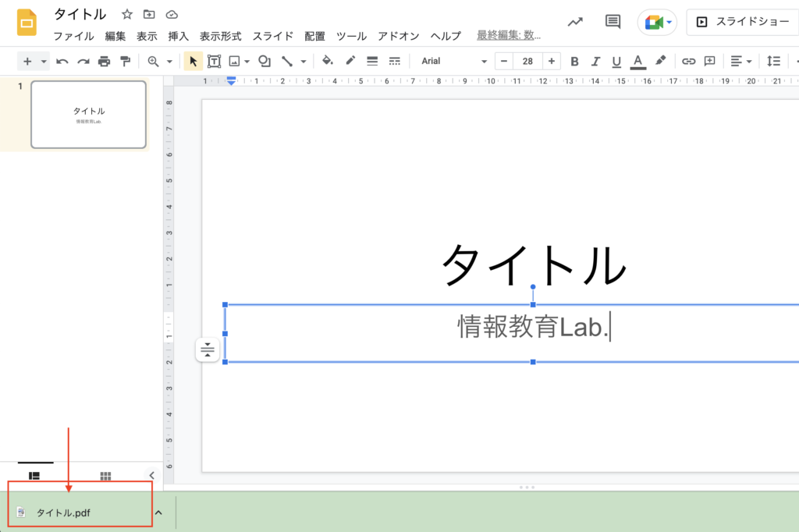Click the move-to-folder icon
This screenshot has width=799, height=532.
coord(149,14)
